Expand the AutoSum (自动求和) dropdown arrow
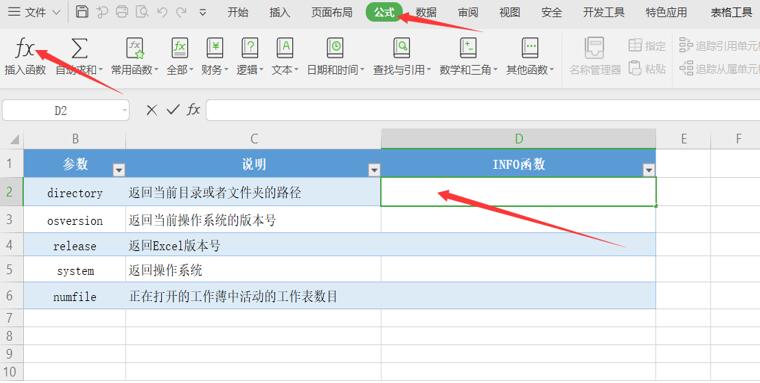 tap(100, 70)
